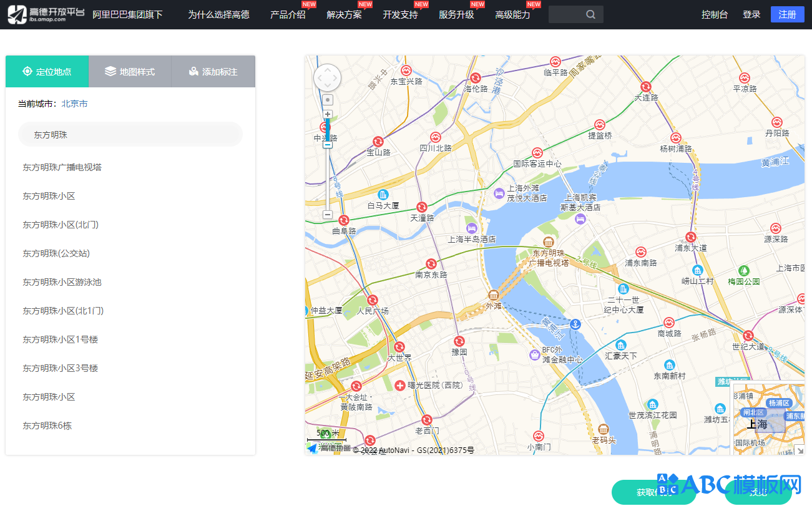Click the 人民广场 metro station icon
Image resolution: width=812 pixels, height=511 pixels.
(373, 300)
